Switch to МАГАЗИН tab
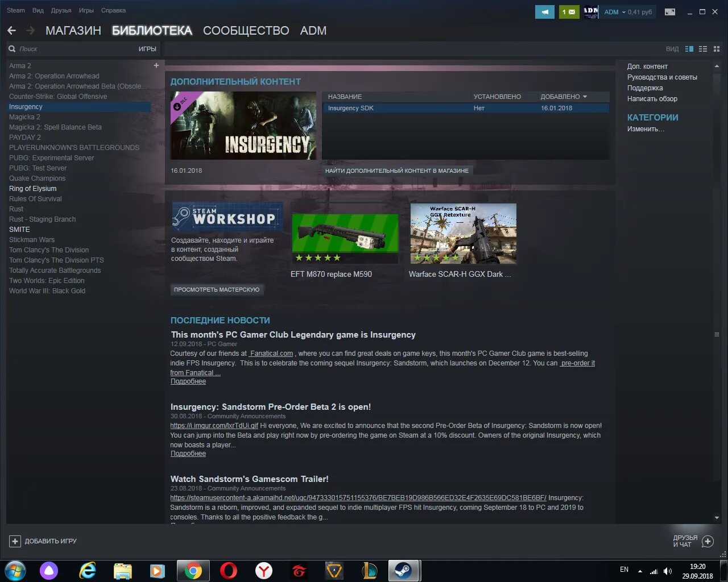Screen dimensions: 728x582 pyautogui.click(x=73, y=31)
